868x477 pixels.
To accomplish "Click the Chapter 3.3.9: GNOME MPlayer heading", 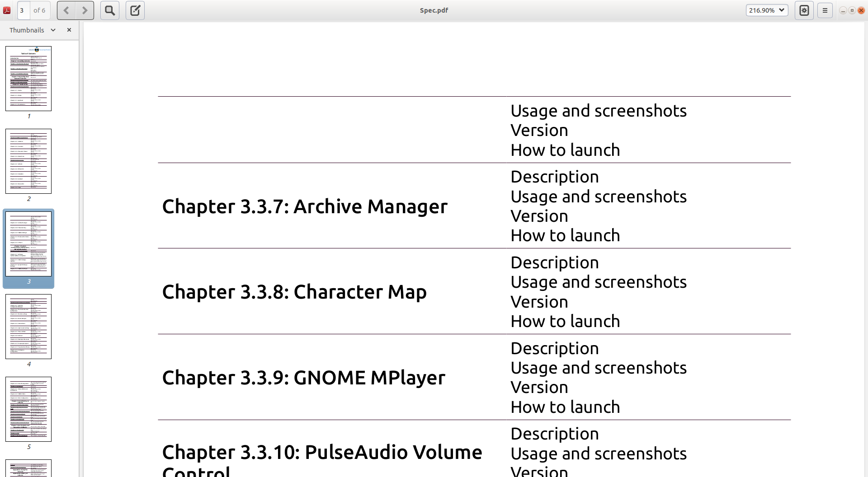I will coord(303,378).
